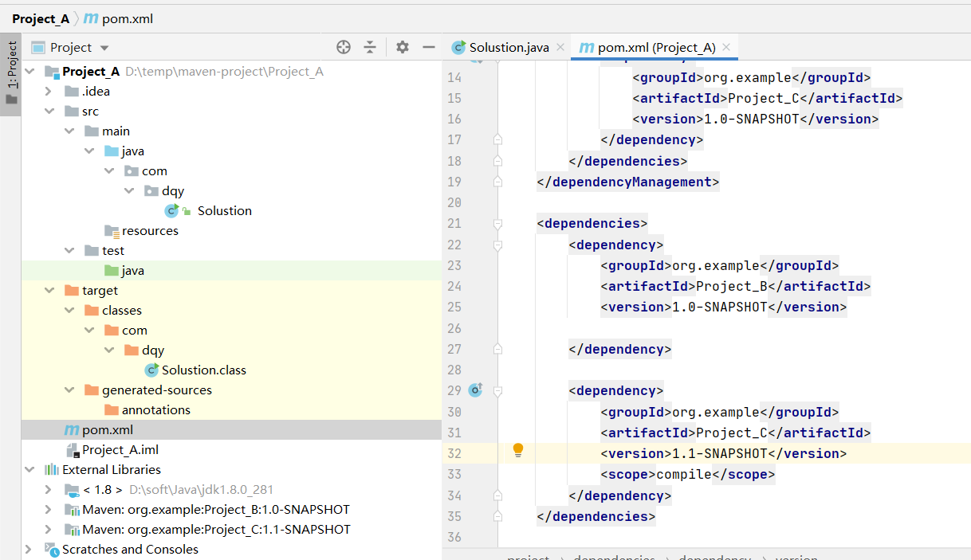Click line number 26 in the gutter
Image resolution: width=971 pixels, height=560 pixels.
[x=454, y=328]
